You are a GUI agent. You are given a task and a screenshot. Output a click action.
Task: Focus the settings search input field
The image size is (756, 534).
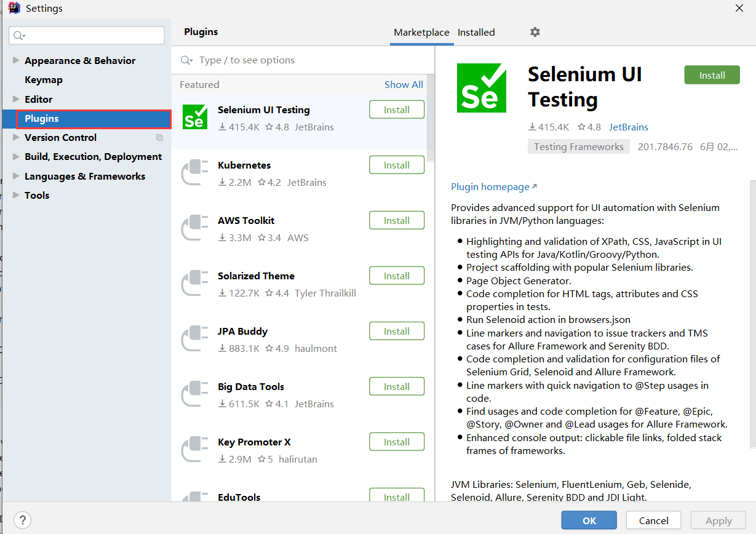(x=87, y=36)
